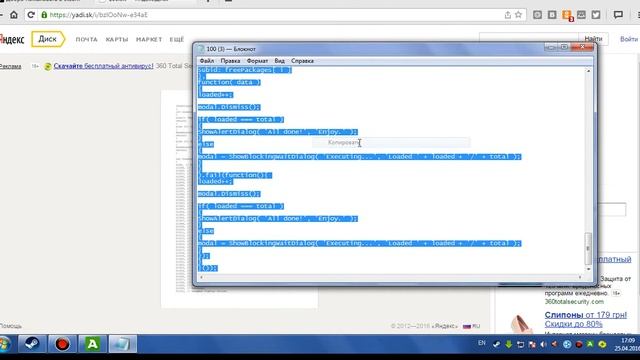
Task: Click the Notepad taskbar button
Action: (122, 344)
